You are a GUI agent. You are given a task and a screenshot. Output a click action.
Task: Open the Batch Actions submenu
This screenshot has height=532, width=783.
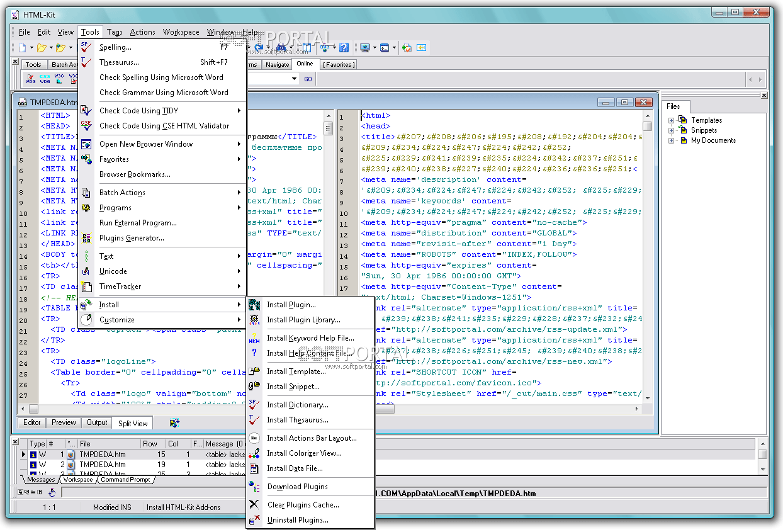pos(162,193)
